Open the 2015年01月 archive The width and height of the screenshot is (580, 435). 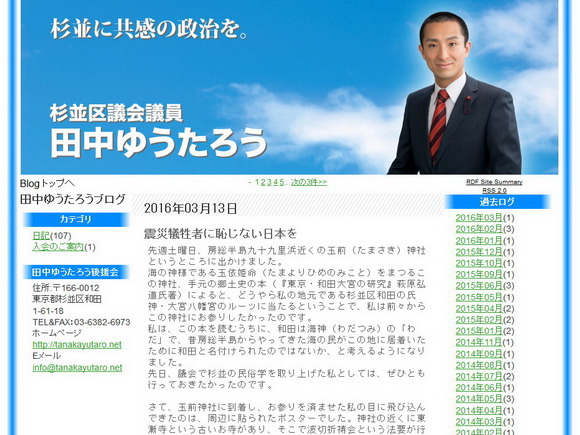click(479, 331)
